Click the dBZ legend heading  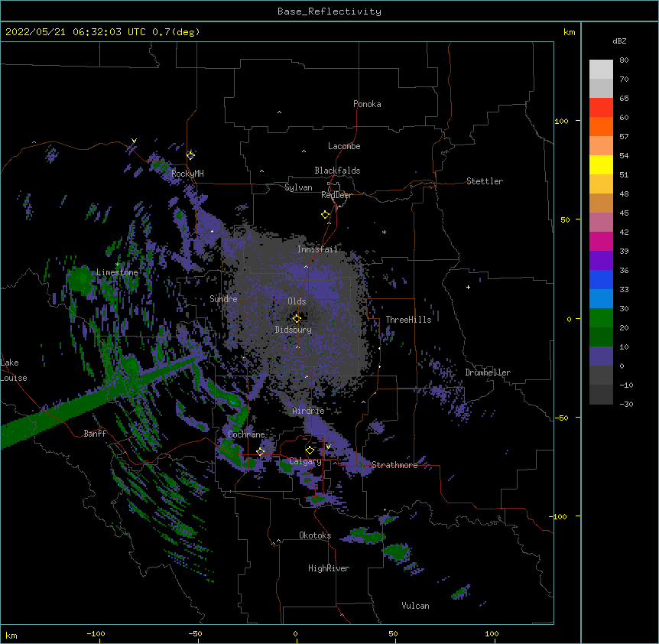[619, 41]
